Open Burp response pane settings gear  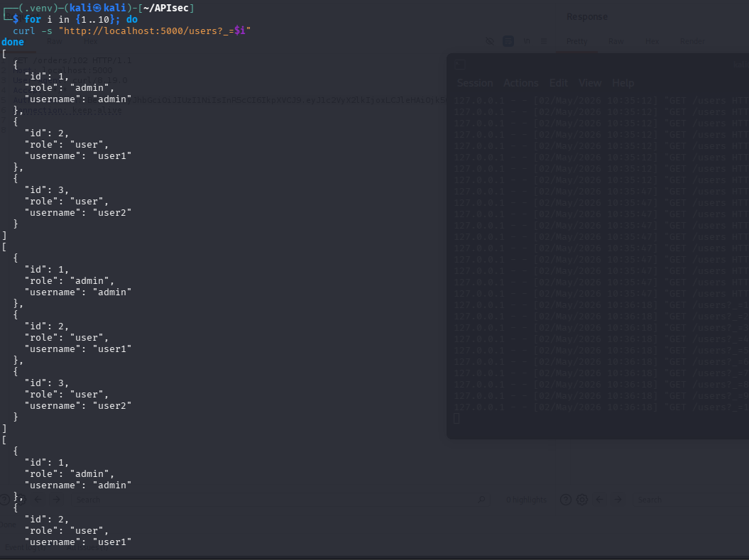click(582, 500)
